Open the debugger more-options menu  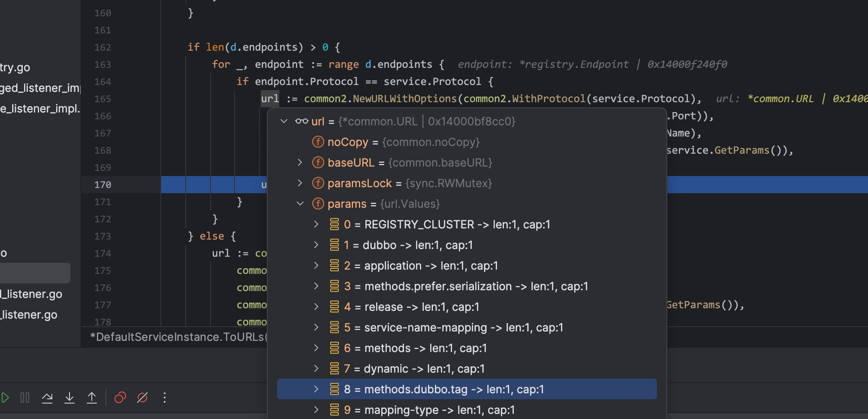point(164,398)
